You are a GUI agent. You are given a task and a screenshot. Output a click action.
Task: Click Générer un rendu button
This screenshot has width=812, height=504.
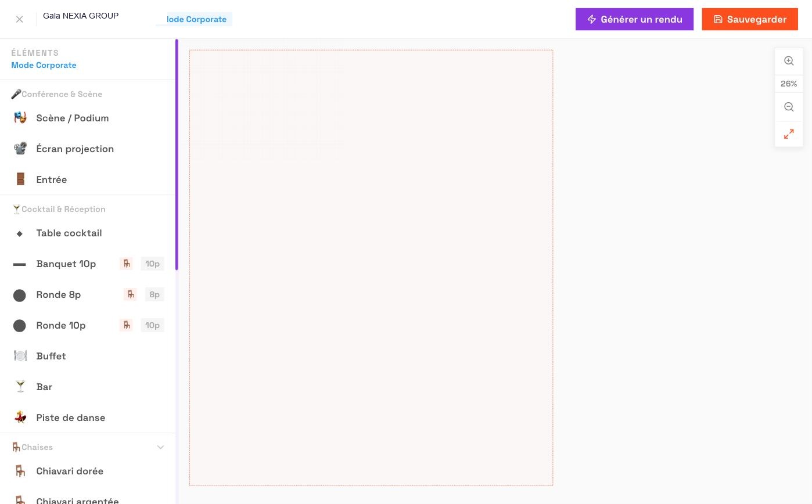pos(634,19)
